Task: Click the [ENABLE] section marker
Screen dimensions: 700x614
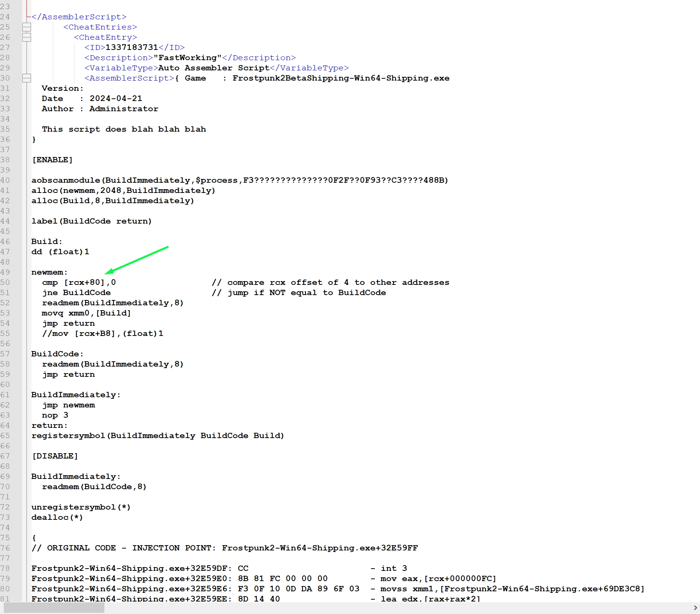Action: (53, 160)
